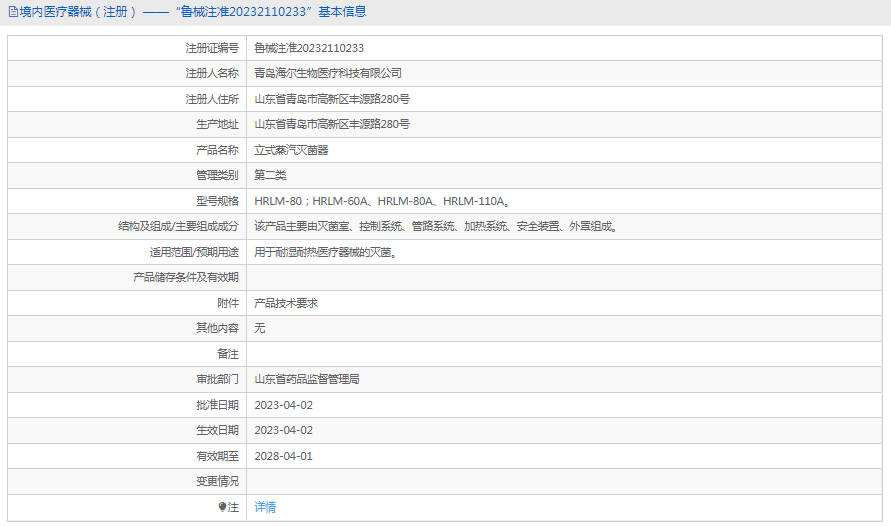Viewport: 891px width, 526px height.
Task: Select registration number value 鲁械注准20232110233
Action: click(309, 48)
